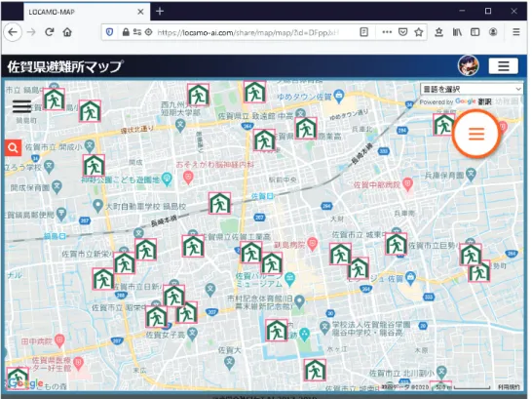The width and height of the screenshot is (532, 399).
Task: Click the padlock site security icon
Action: click(x=126, y=32)
